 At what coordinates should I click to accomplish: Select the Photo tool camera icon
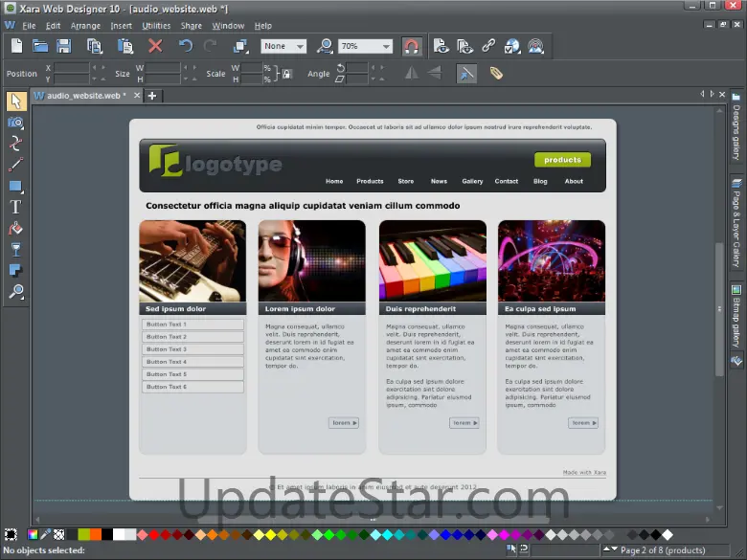point(15,123)
